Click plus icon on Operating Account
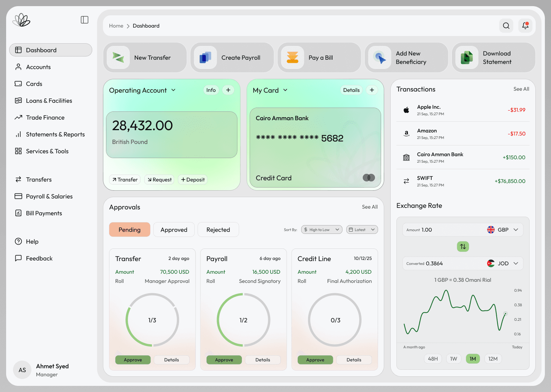 (x=228, y=90)
